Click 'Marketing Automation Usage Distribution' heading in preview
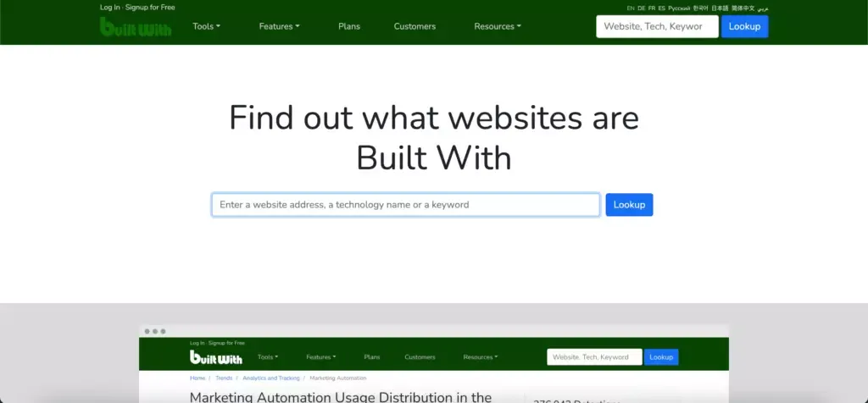 tap(341, 397)
